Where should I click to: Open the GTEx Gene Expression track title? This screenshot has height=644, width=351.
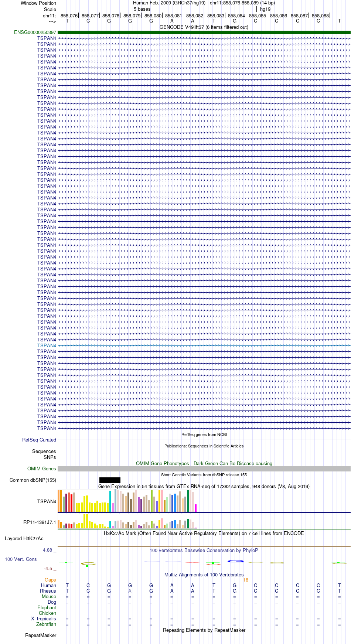pos(204,486)
